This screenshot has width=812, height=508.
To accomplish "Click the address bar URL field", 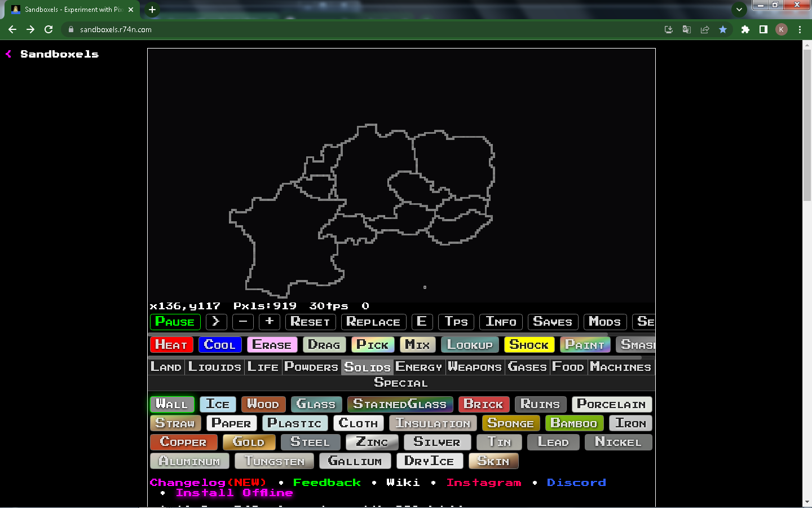I will coord(361,29).
